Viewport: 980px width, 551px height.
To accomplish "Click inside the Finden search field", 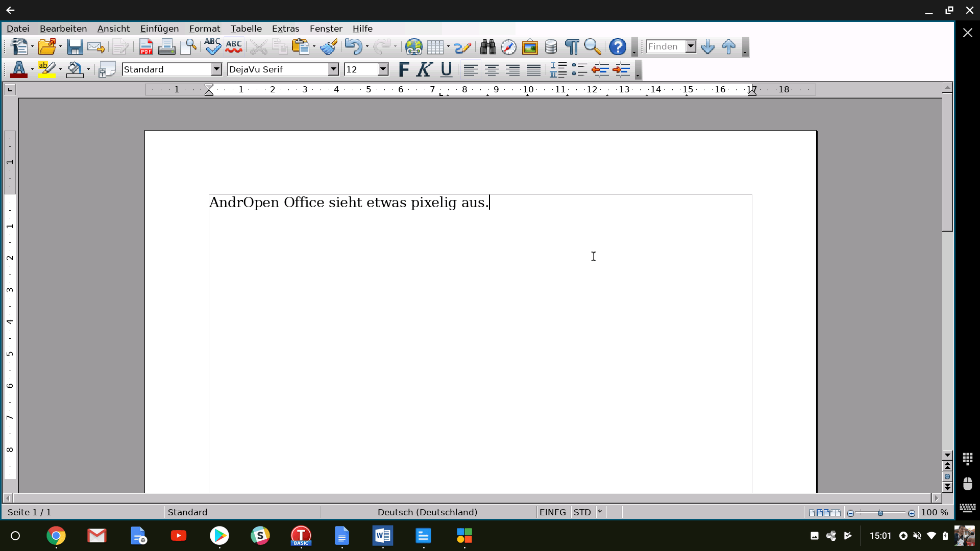I will click(x=666, y=47).
